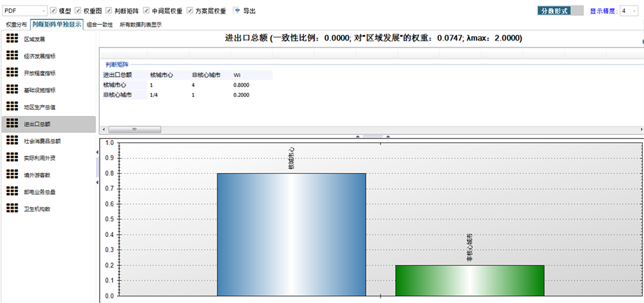Open the 区域发展 matrix icon
This screenshot has height=303, width=644.
[x=12, y=38]
